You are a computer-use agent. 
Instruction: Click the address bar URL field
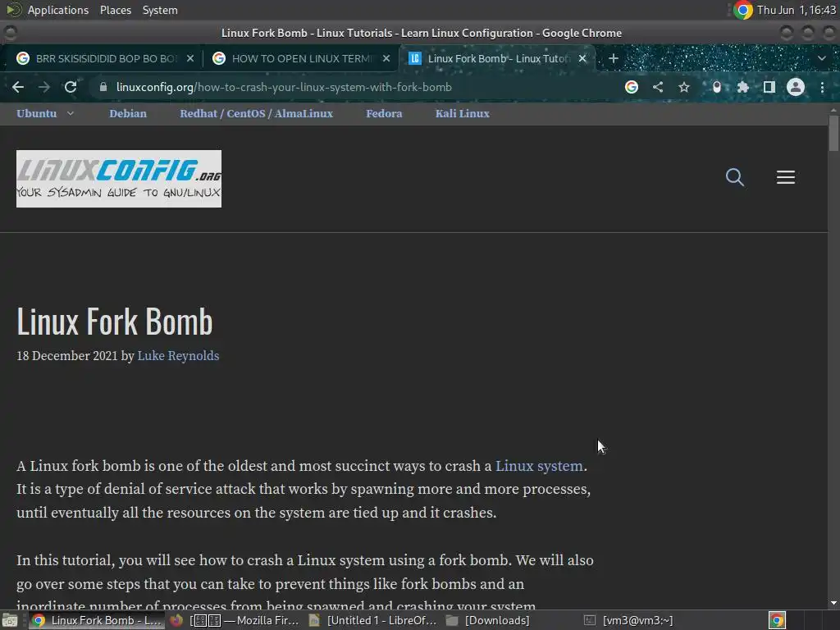pos(354,87)
